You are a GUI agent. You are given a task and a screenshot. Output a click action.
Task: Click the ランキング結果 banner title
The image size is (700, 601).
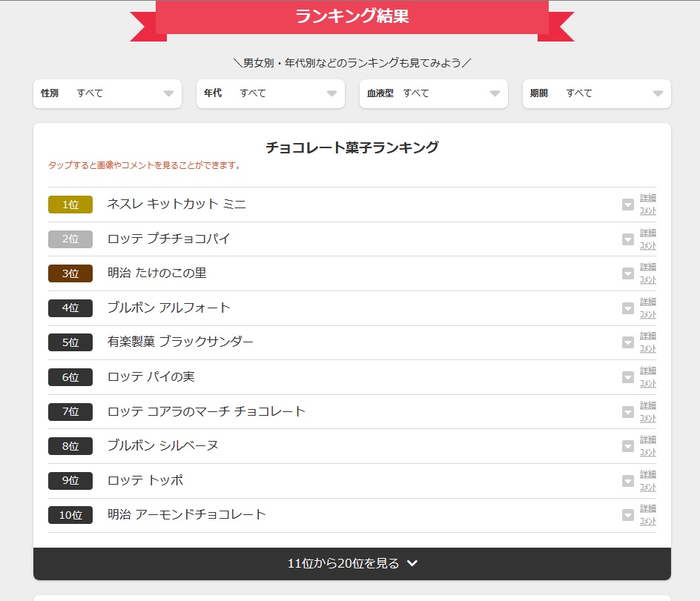[x=351, y=16]
